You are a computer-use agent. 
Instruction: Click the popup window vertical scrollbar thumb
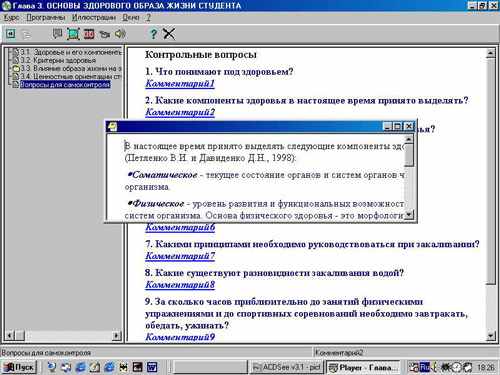click(409, 155)
